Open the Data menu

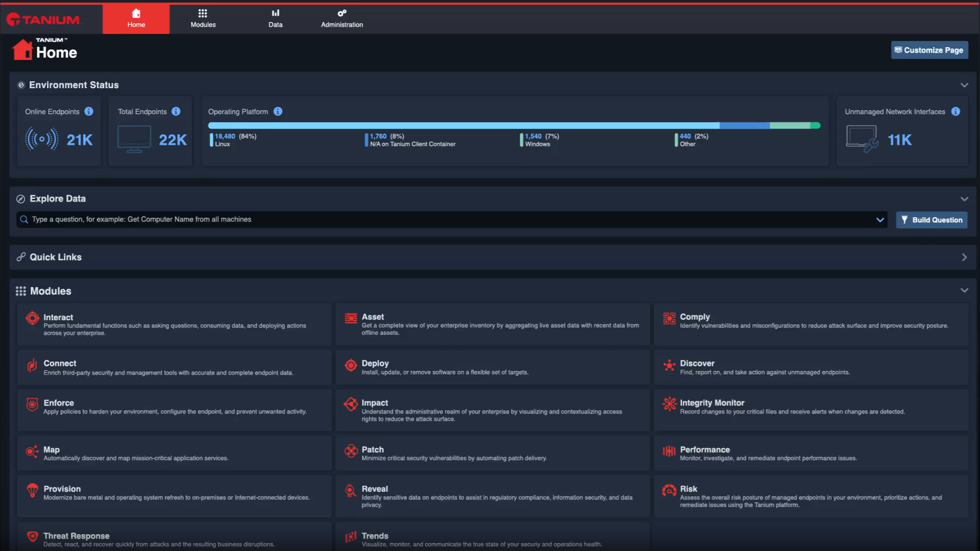tap(275, 18)
